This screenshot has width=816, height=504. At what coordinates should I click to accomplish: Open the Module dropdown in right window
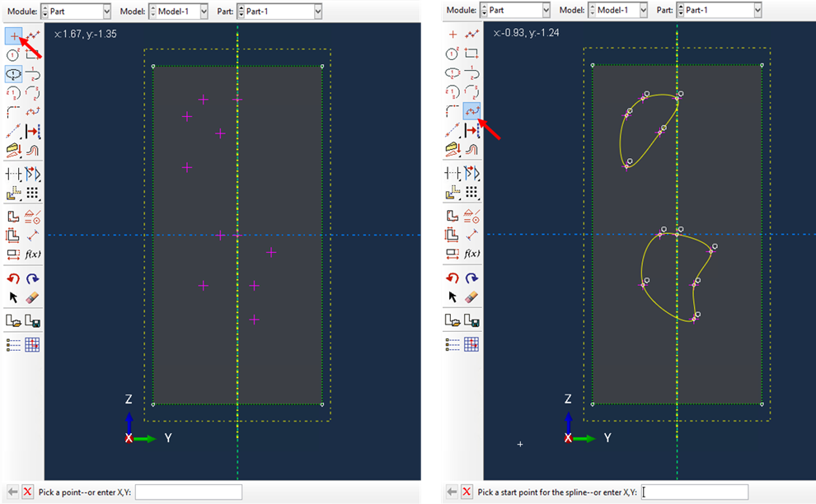[x=546, y=10]
